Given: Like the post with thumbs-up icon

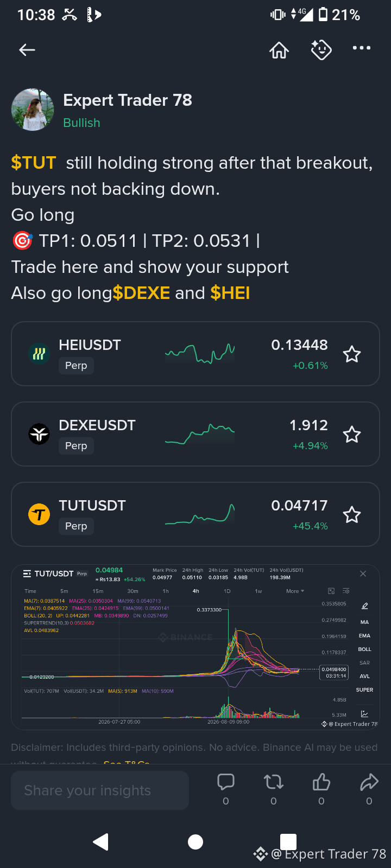Looking at the screenshot, I should click(x=321, y=782).
